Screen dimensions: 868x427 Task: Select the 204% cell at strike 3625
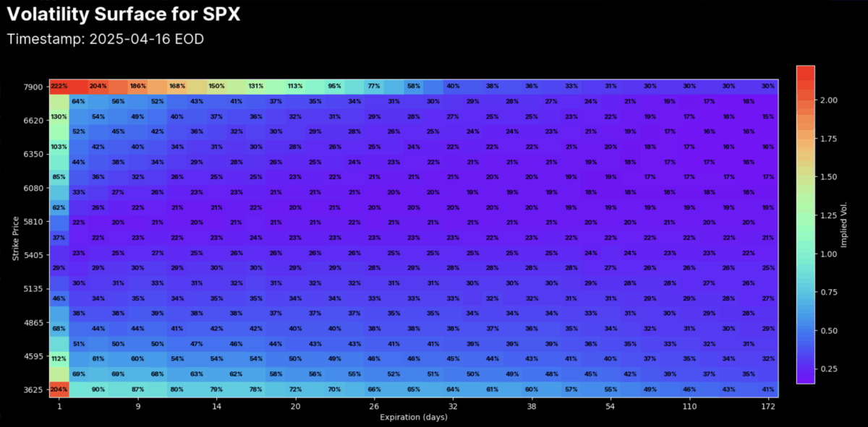point(60,390)
